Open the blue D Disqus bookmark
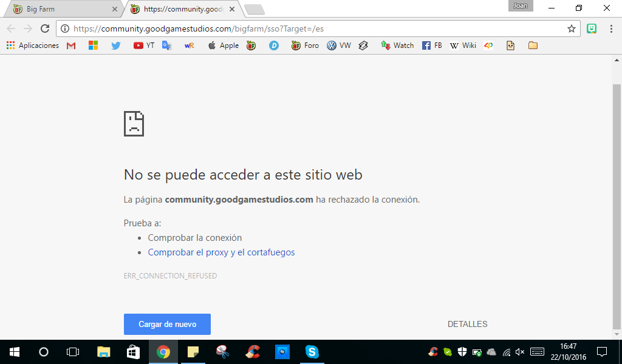This screenshot has height=364, width=622. 274,45
